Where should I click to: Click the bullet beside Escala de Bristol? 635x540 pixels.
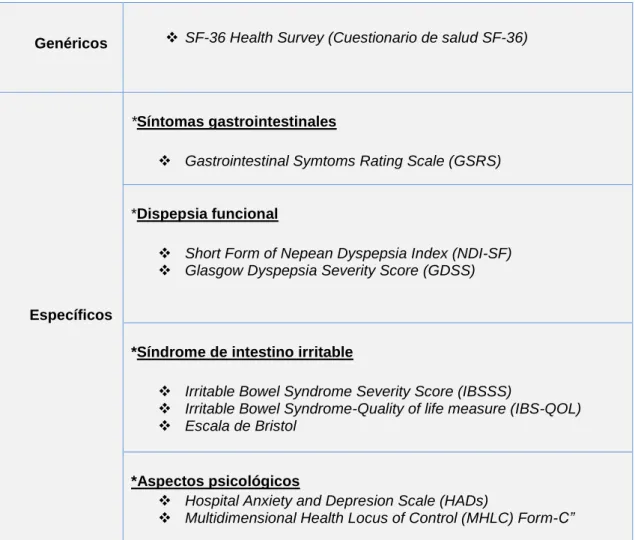[164, 426]
